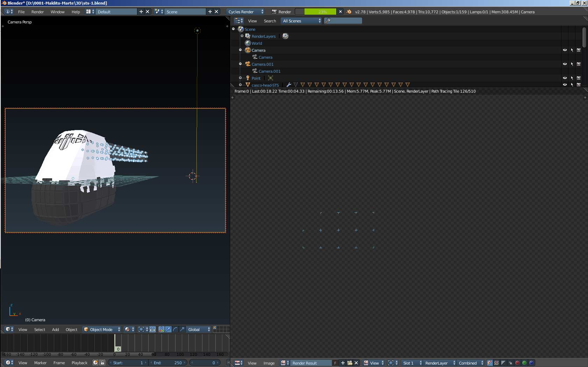This screenshot has width=588, height=367.
Task: Select the World item in outliner
Action: tap(257, 43)
